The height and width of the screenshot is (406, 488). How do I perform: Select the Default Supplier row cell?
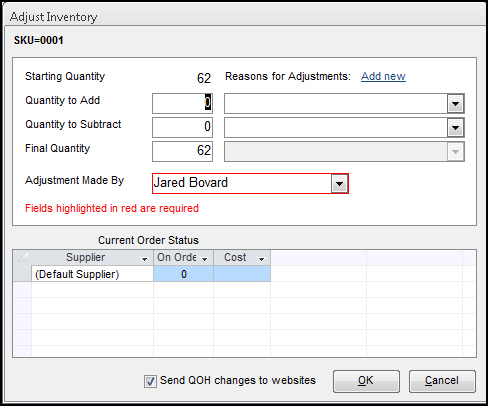tap(92, 274)
